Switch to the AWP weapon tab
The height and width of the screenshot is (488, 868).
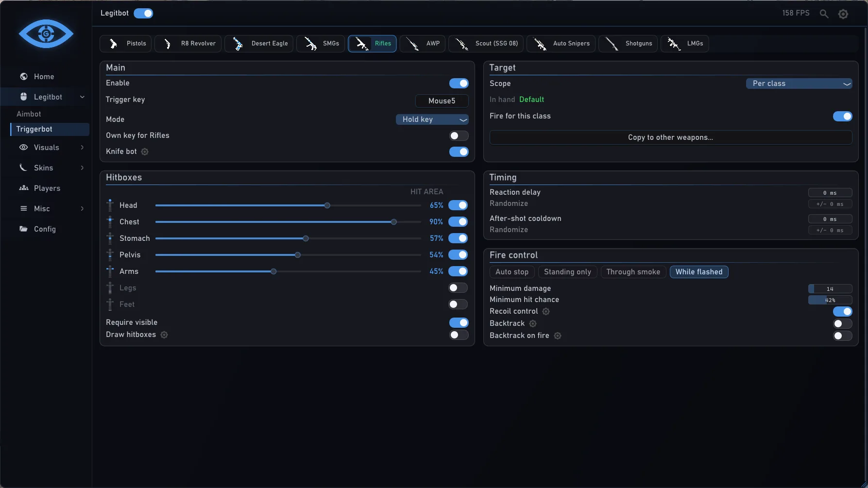(x=422, y=43)
